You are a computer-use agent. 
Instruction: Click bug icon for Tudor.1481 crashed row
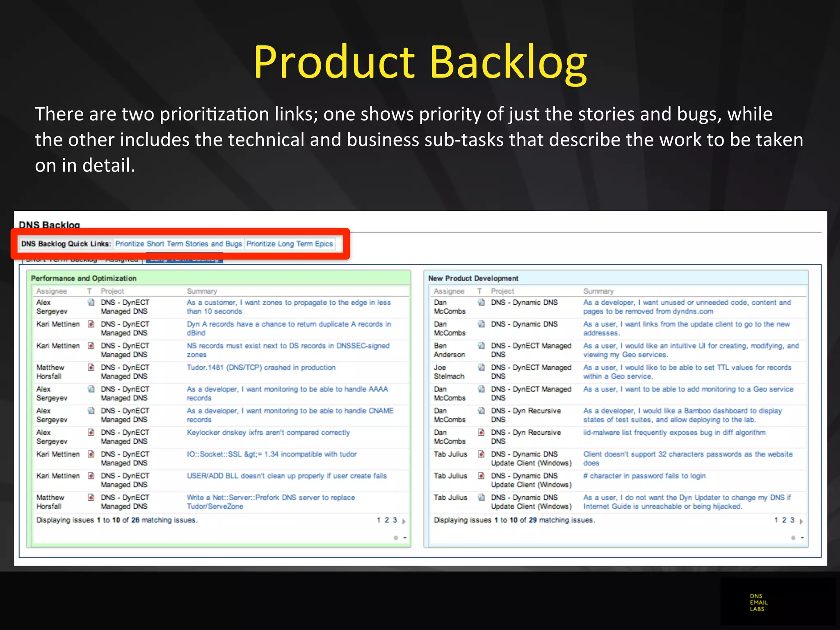[x=91, y=367]
